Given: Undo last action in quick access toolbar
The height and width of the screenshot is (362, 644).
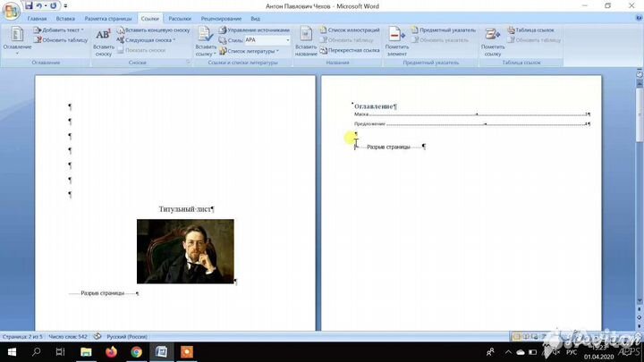Looking at the screenshot, I should [39, 5].
